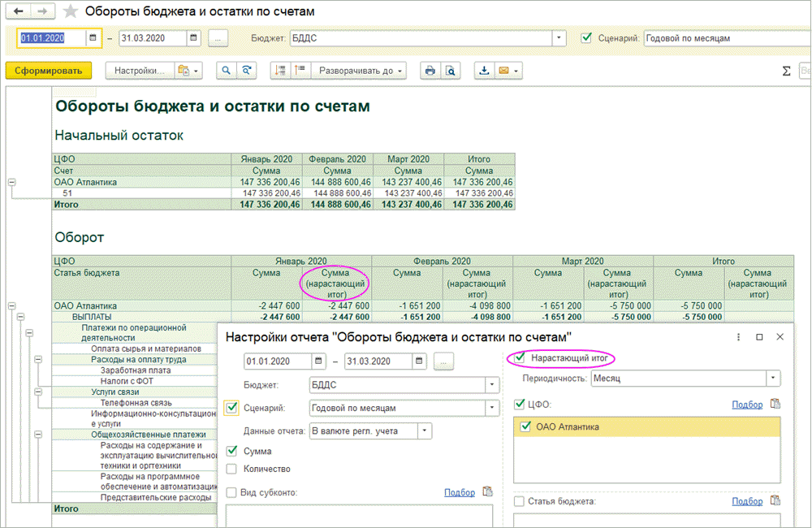Image resolution: width=812 pixels, height=528 pixels.
Task: Click the save report to file icon
Action: 485,71
